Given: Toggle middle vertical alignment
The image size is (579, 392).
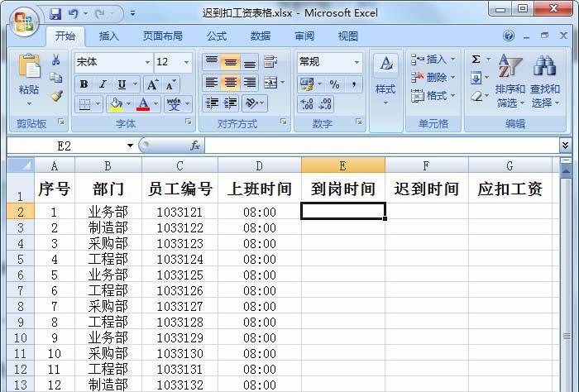Looking at the screenshot, I should click(231, 62).
